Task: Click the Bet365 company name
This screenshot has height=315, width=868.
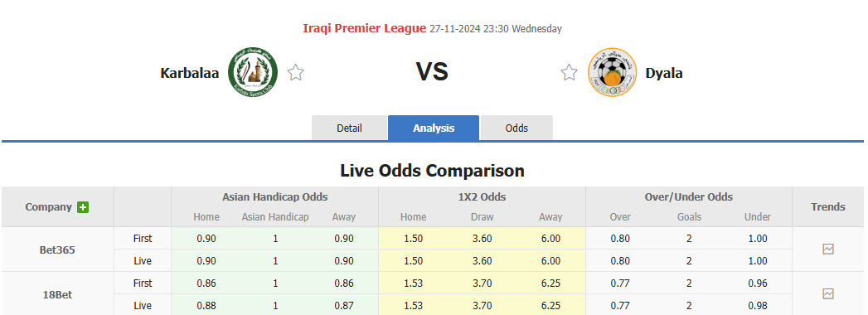Action: point(57,250)
